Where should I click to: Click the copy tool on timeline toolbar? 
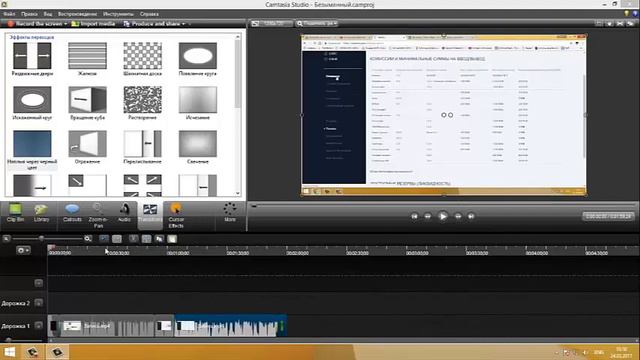159,239
